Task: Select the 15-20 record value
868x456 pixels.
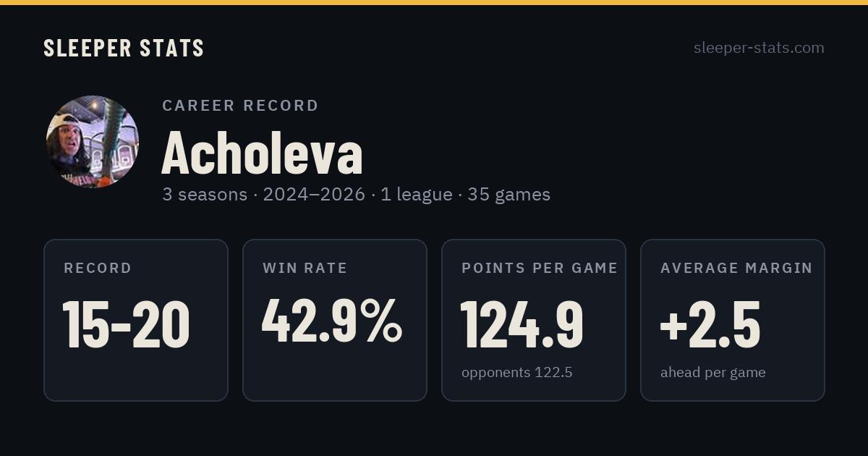Action: point(127,324)
